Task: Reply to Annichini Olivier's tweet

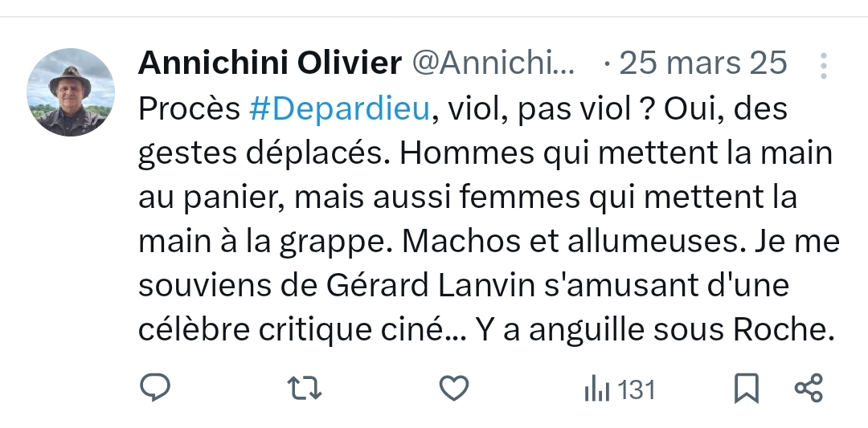Action: (155, 389)
